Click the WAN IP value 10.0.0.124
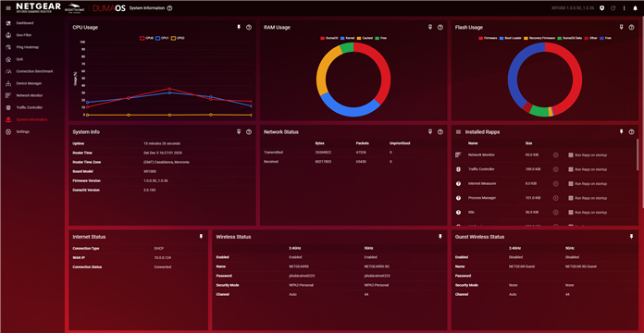 [163, 258]
